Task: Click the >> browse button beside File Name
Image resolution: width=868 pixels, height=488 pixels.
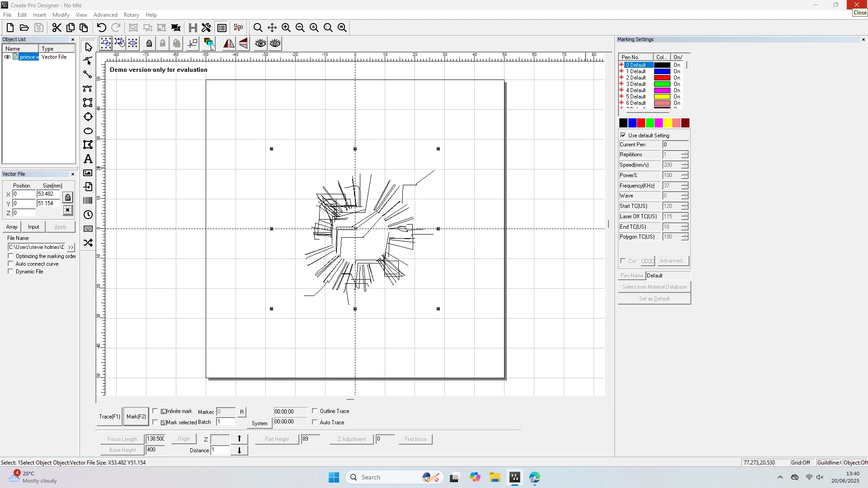Action: pos(71,248)
